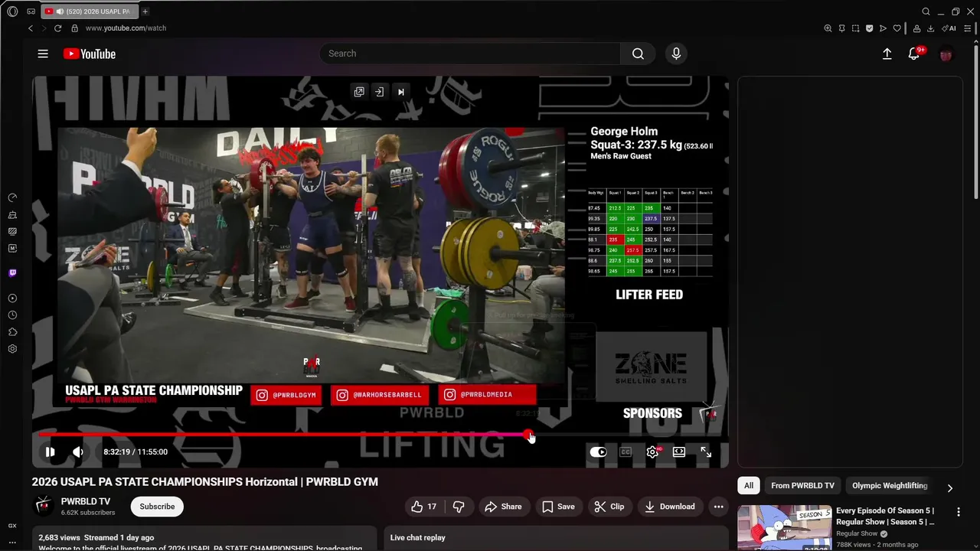This screenshot has width=980, height=551.
Task: Add page to bookmarks with heart icon
Action: [897, 28]
